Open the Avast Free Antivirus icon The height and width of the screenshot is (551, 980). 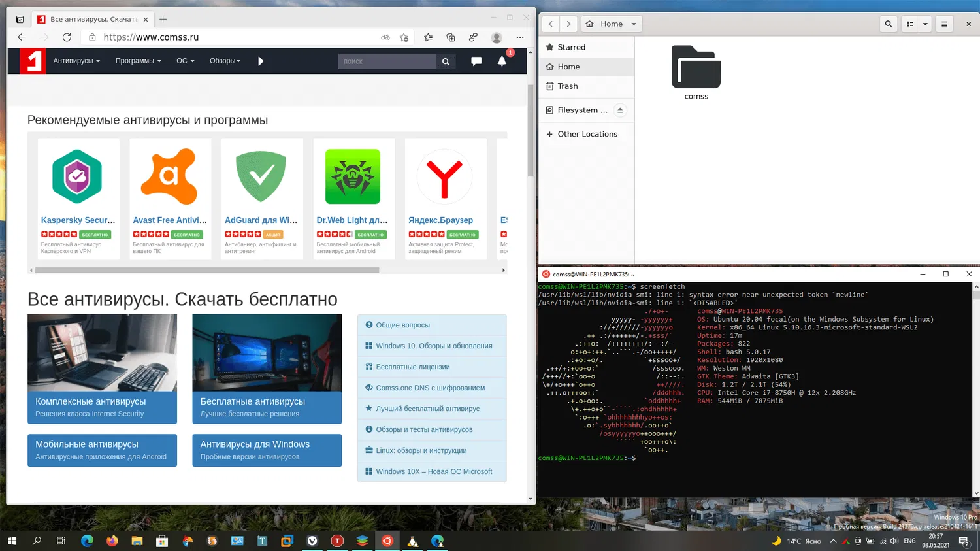click(x=169, y=176)
